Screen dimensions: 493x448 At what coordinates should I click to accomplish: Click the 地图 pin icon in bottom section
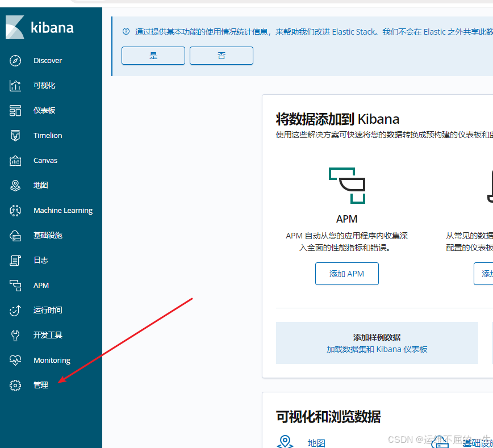click(285, 441)
